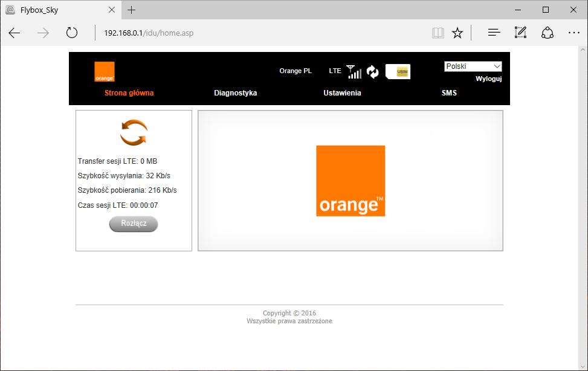Screen dimensions: 588x371
Task: Click 'Czas sesji LTE: 00:00:07' text
Action: click(118, 205)
